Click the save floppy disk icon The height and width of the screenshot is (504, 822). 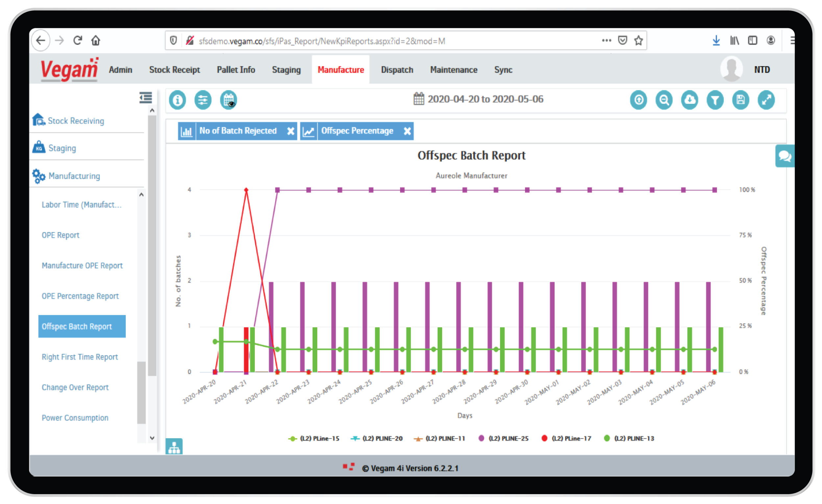[740, 100]
